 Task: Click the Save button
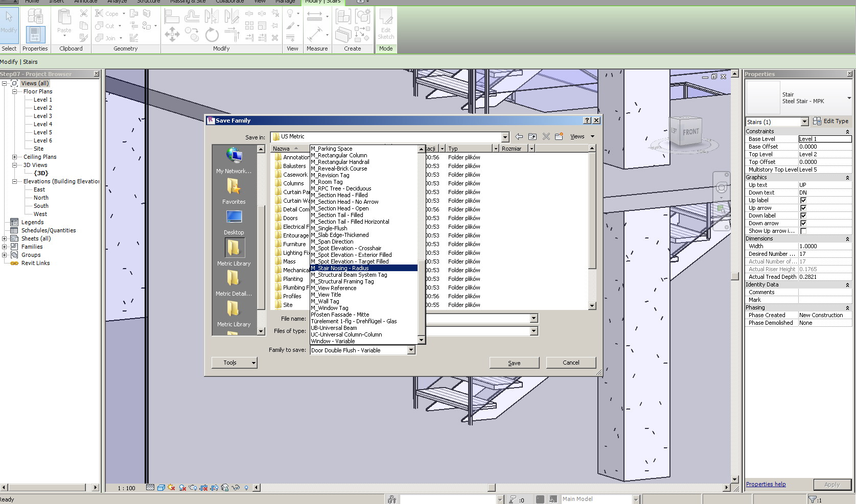point(514,363)
